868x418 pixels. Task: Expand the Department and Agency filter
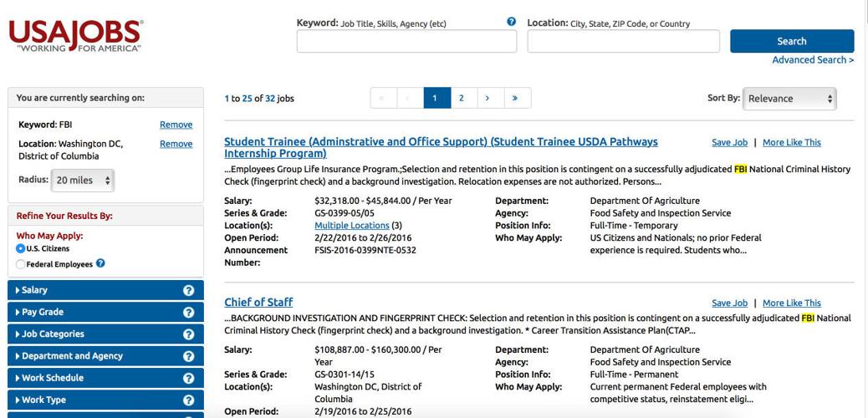tap(105, 356)
